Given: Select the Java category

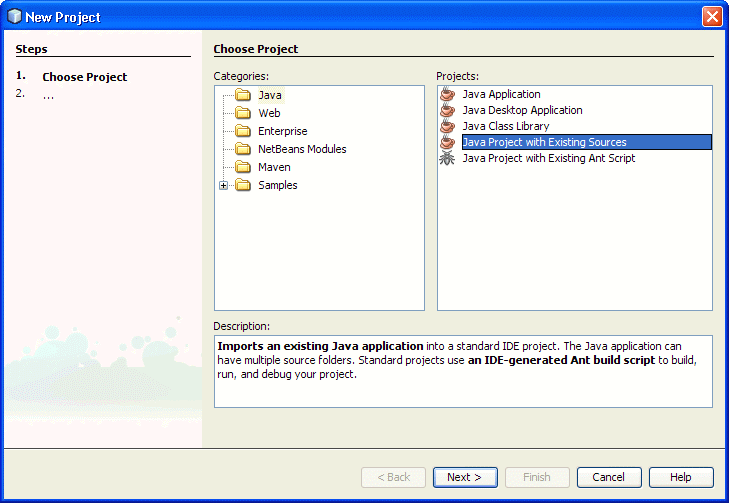Looking at the screenshot, I should tap(270, 95).
